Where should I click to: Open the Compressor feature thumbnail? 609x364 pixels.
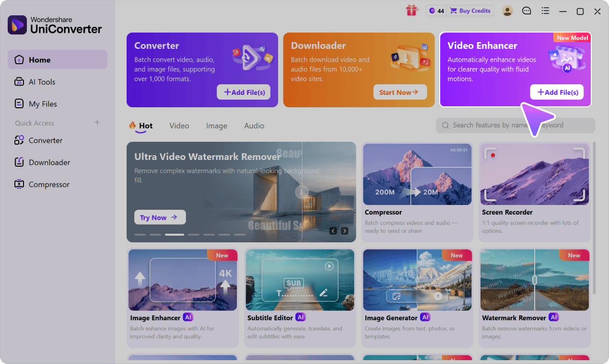click(x=417, y=174)
